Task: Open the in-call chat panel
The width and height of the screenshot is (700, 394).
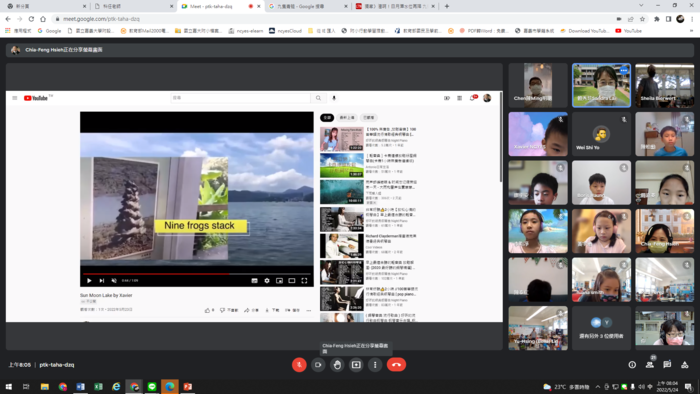Action: tap(667, 365)
